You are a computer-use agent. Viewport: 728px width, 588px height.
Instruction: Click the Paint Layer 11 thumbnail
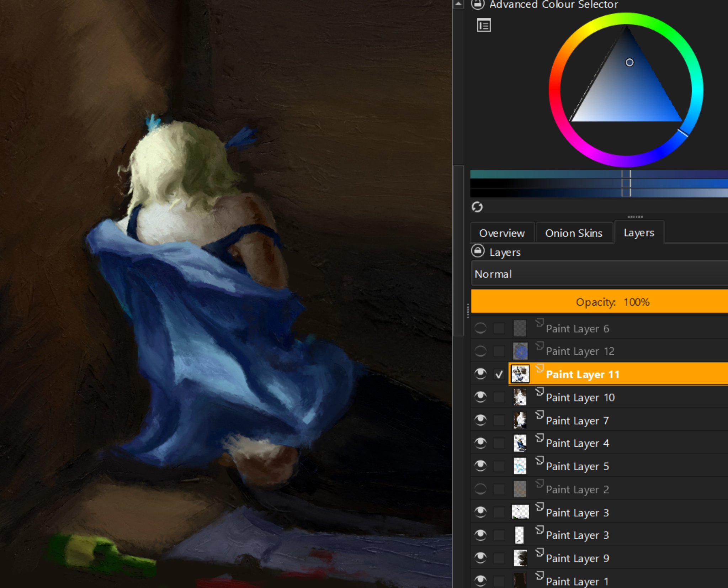click(x=520, y=374)
